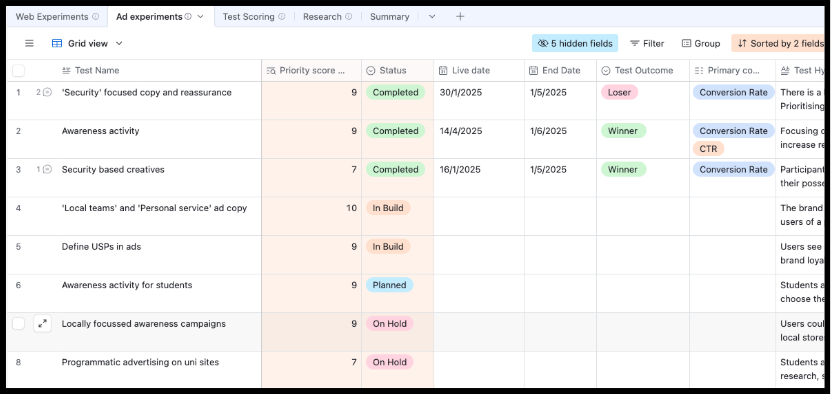Tick the Locally focussed awareness campaigns row checkbox
Image resolution: width=834 pixels, height=394 pixels.
tap(19, 323)
